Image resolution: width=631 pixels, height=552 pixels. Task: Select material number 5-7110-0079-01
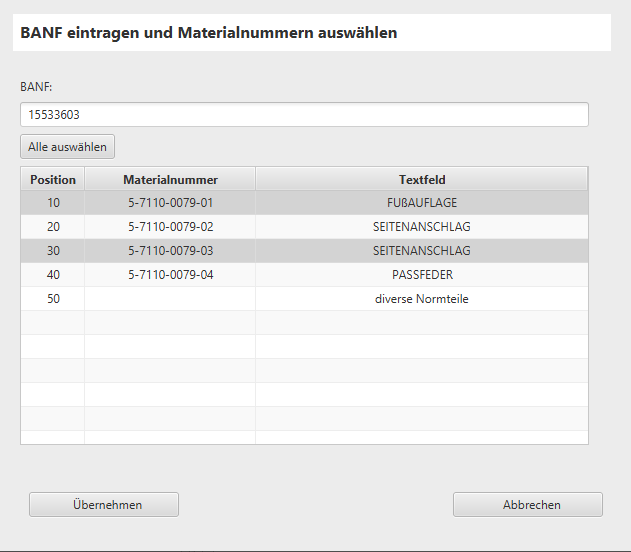[170, 203]
